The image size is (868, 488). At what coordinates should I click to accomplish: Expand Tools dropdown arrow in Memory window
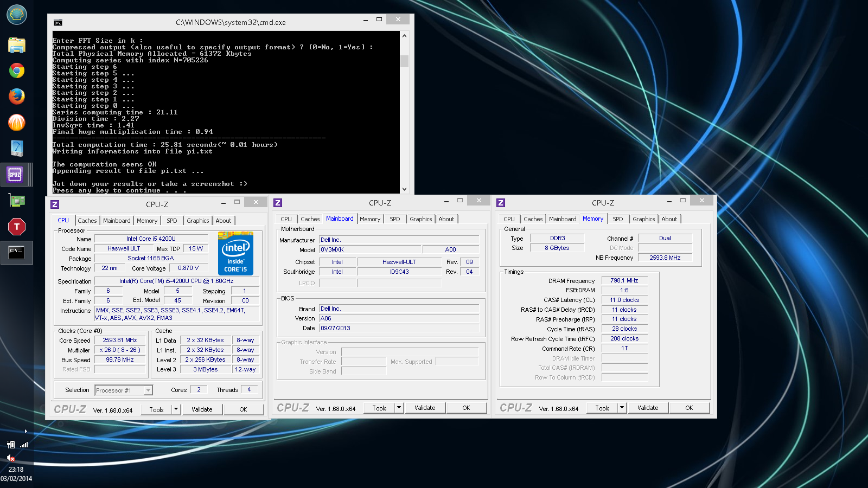(622, 408)
